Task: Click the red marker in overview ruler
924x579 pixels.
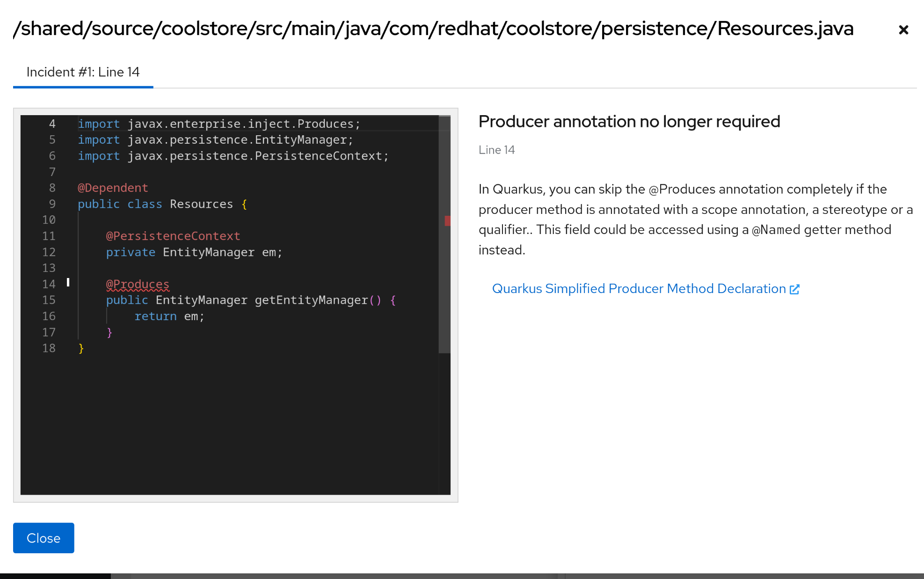Action: tap(447, 221)
